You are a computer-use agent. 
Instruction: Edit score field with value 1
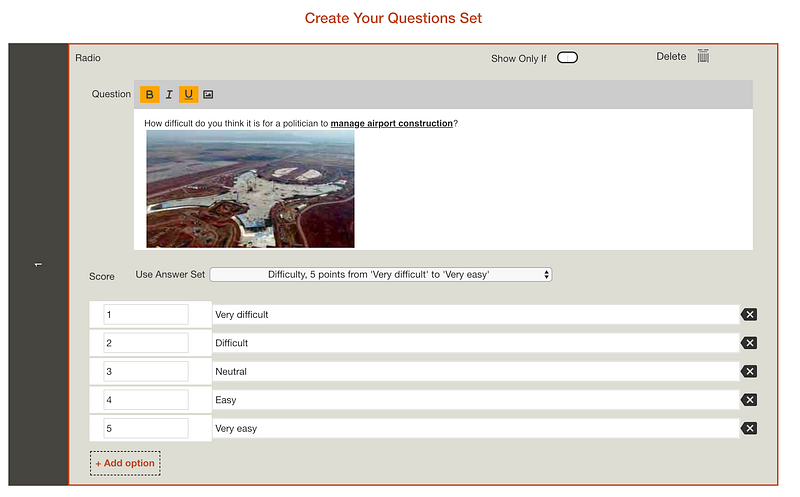(x=145, y=315)
